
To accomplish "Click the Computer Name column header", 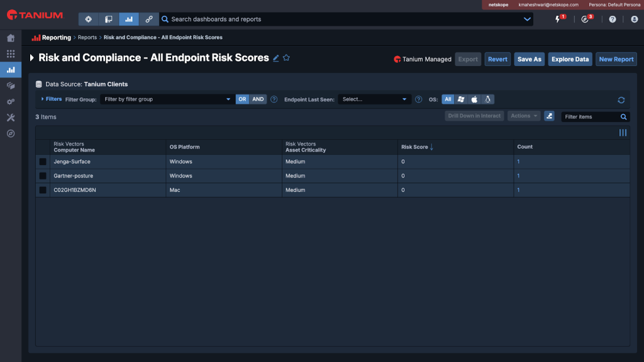I will coord(74,150).
